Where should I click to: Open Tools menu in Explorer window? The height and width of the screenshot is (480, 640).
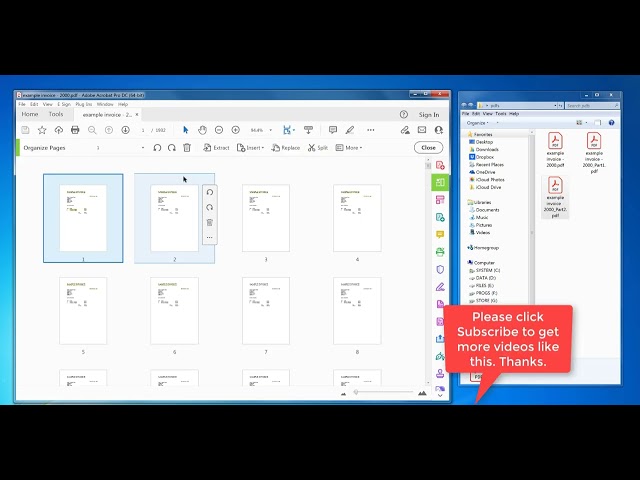(x=501, y=114)
